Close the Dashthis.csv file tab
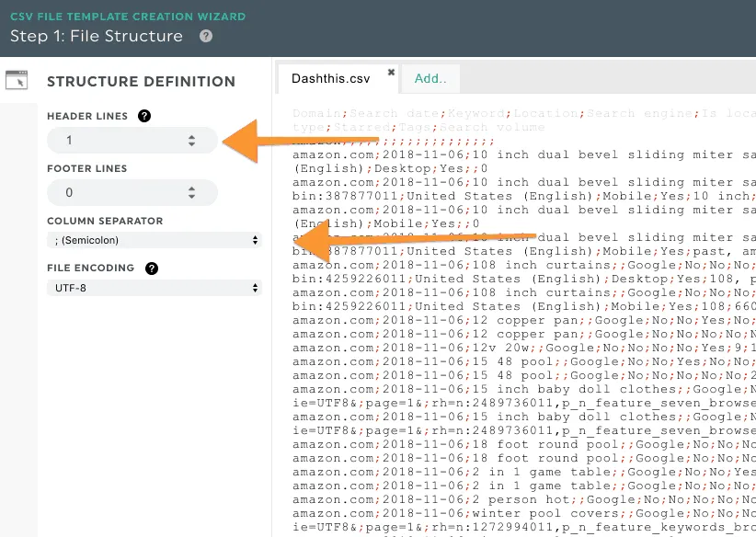The width and height of the screenshot is (756, 537). coord(390,70)
